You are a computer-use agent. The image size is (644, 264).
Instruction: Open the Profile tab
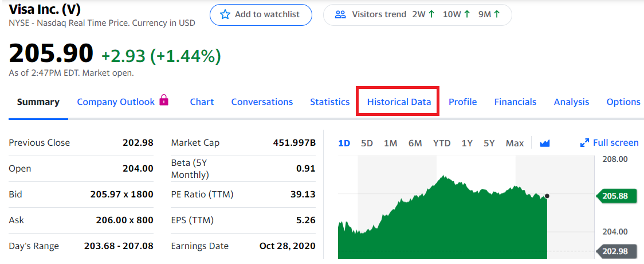(x=462, y=102)
